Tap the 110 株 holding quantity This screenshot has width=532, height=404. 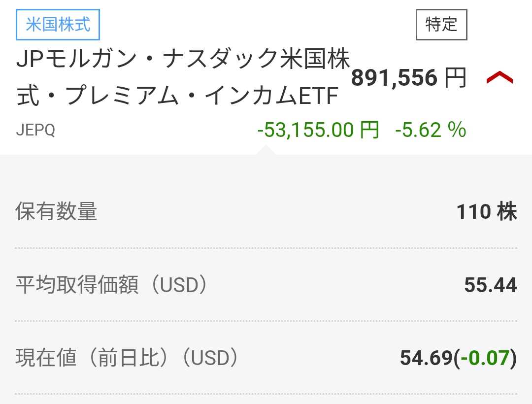pyautogui.click(x=486, y=212)
